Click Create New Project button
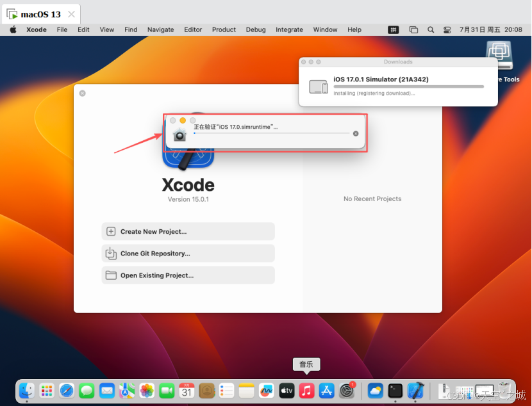 click(x=188, y=231)
